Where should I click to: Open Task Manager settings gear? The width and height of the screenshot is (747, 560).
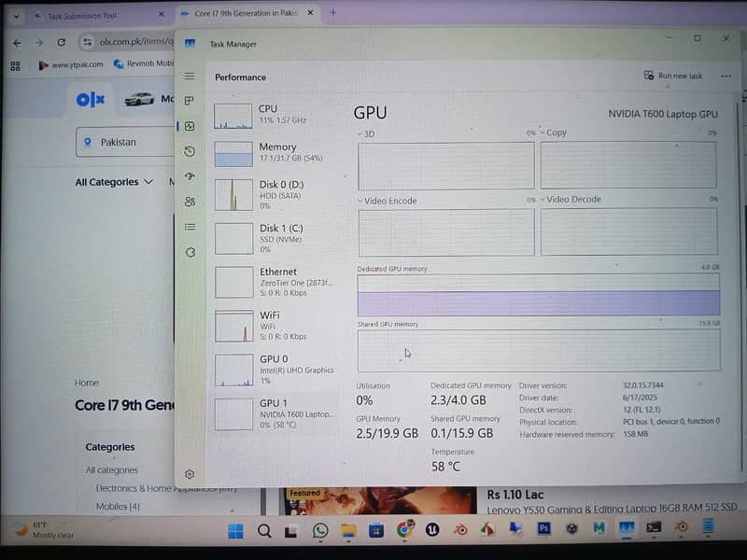[x=190, y=474]
